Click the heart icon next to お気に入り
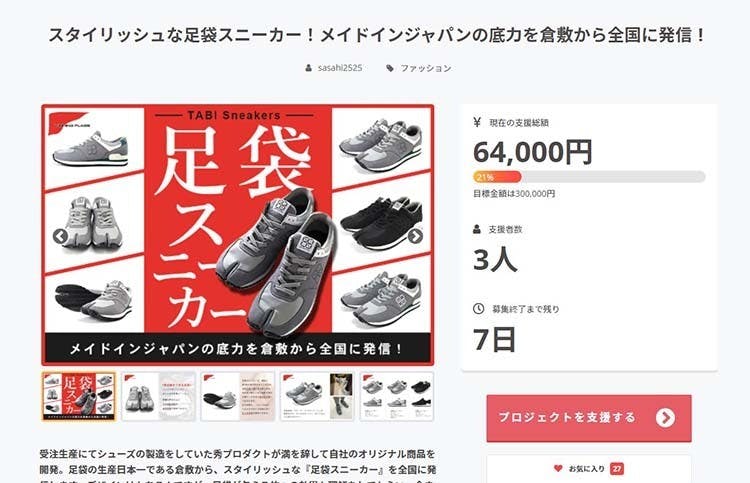This screenshot has width=750, height=483. tap(558, 468)
